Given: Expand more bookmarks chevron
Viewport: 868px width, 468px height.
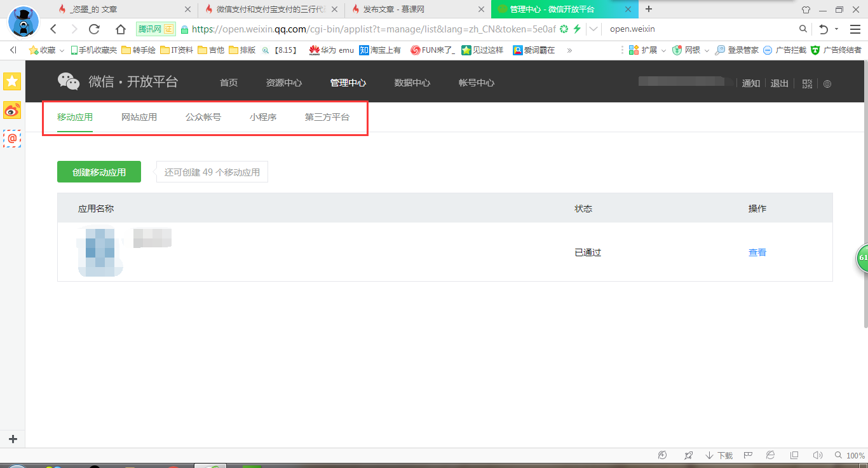Looking at the screenshot, I should 569,50.
